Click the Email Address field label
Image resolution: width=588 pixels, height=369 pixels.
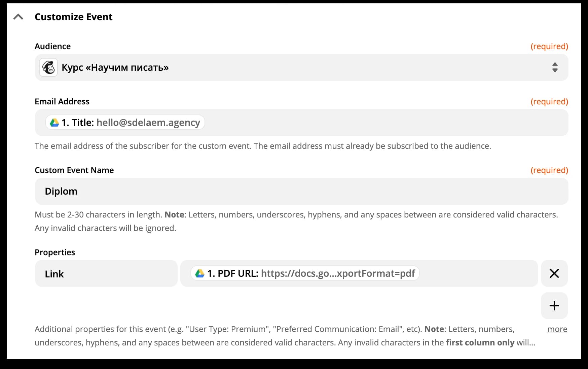click(x=62, y=101)
